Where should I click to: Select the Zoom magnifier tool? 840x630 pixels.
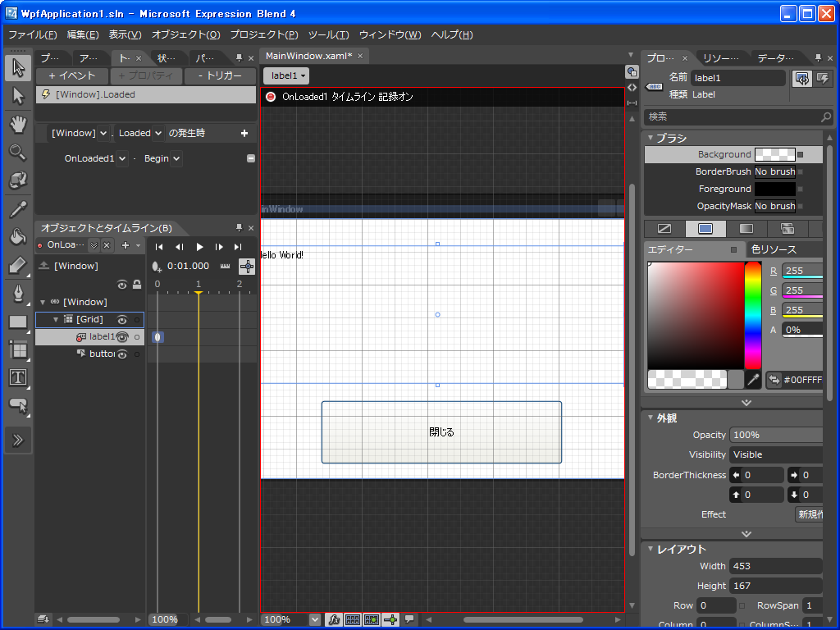18,153
